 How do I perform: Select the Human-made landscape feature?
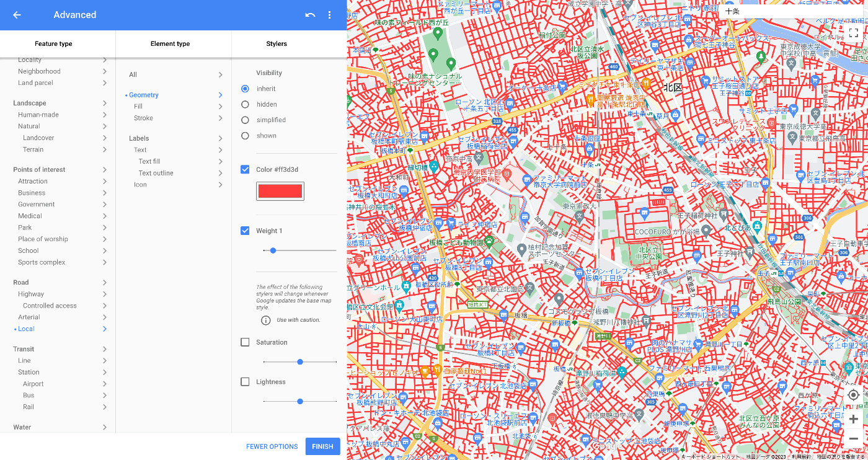click(x=38, y=115)
